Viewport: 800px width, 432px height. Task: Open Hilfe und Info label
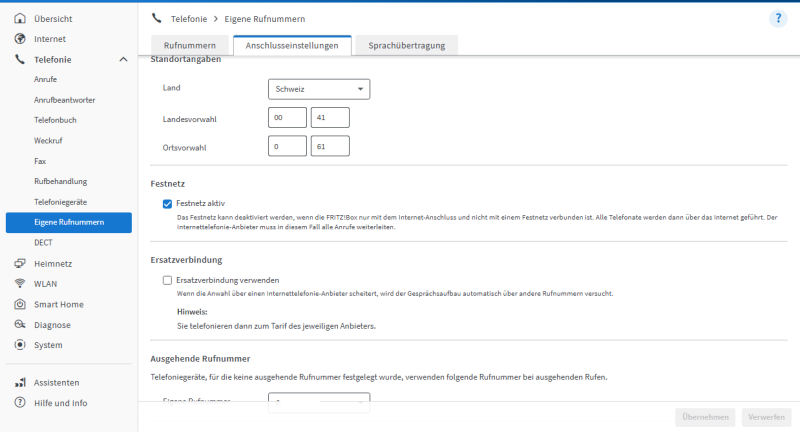[x=60, y=403]
